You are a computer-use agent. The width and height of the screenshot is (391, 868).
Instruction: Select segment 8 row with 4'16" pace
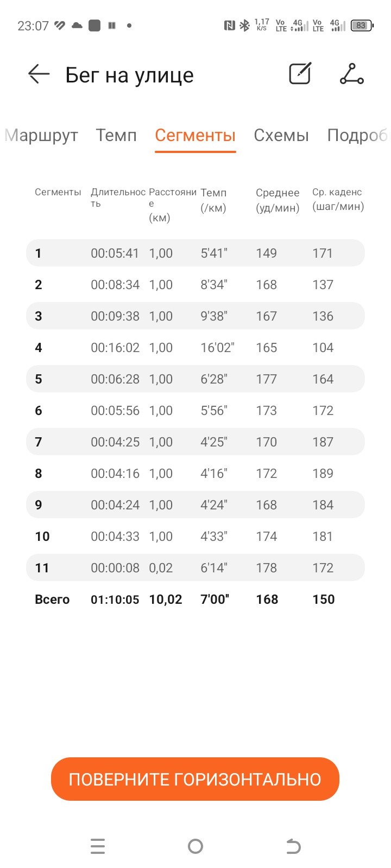pyautogui.click(x=195, y=473)
